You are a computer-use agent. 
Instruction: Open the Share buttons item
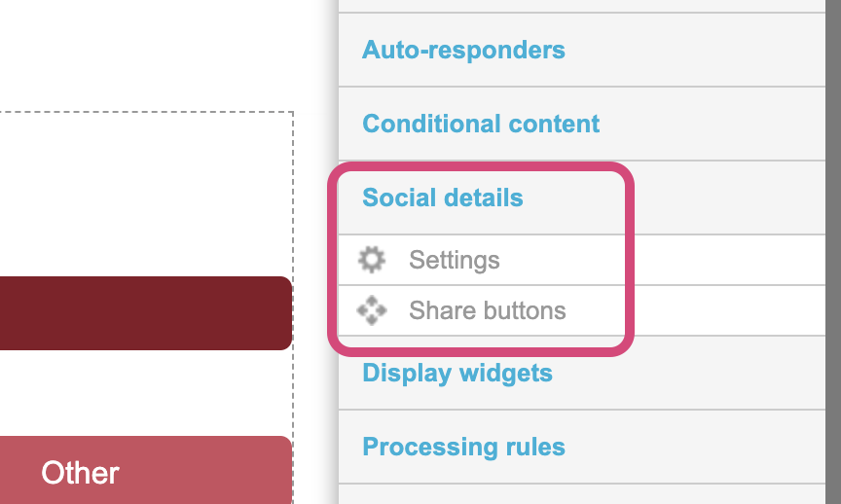[487, 311]
